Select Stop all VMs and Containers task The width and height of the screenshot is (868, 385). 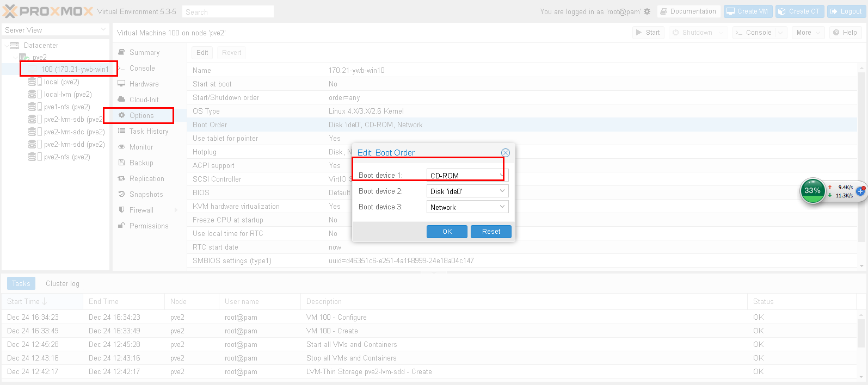click(430, 358)
